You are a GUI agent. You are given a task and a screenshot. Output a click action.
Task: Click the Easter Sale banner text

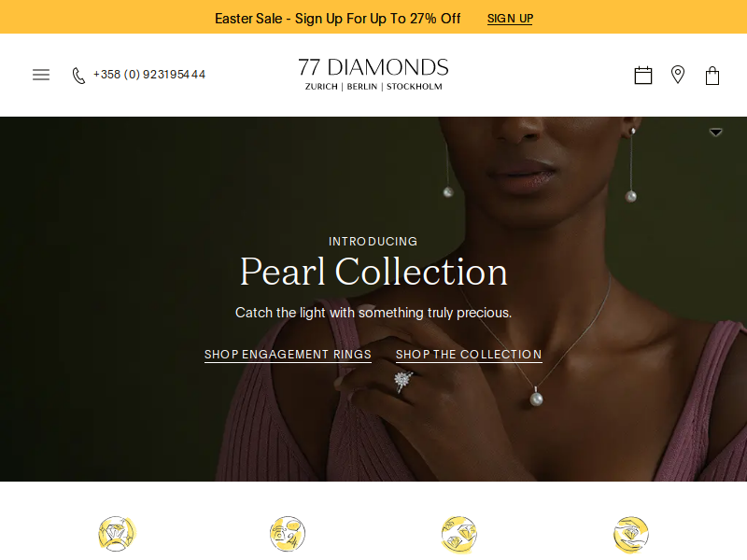338,19
